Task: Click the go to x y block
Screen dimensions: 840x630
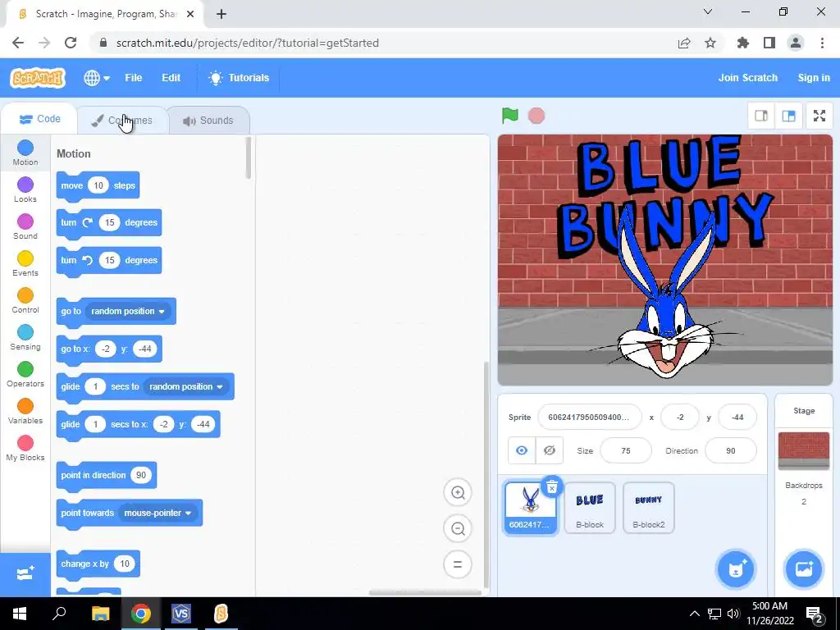Action: pos(109,349)
